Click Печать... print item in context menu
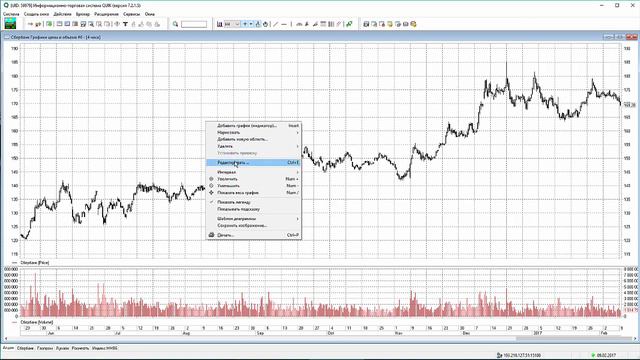Image resolution: width=640 pixels, height=360 pixels. pos(254,235)
